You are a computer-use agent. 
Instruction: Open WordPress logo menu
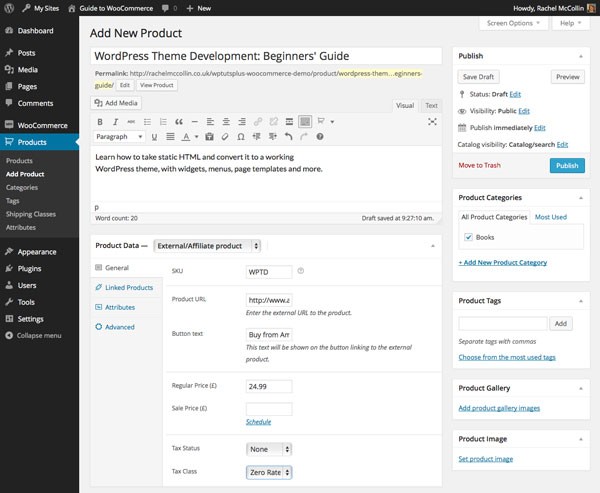point(9,8)
